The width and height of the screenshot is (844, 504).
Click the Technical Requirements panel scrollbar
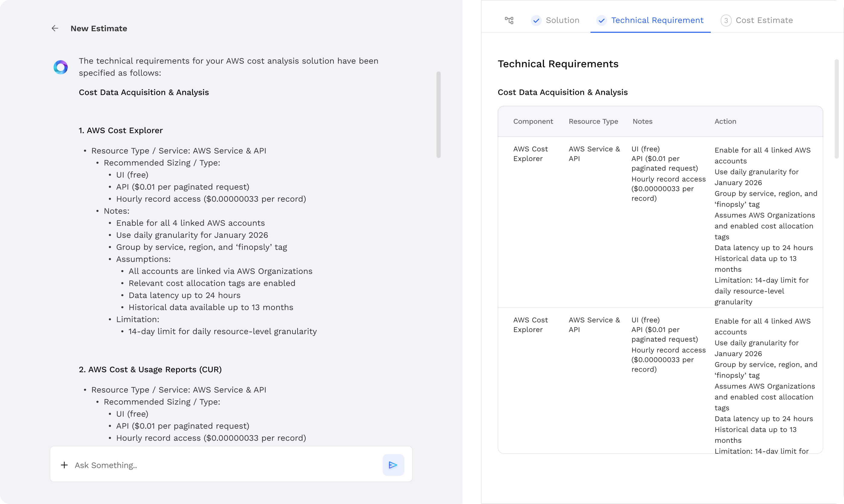836,109
